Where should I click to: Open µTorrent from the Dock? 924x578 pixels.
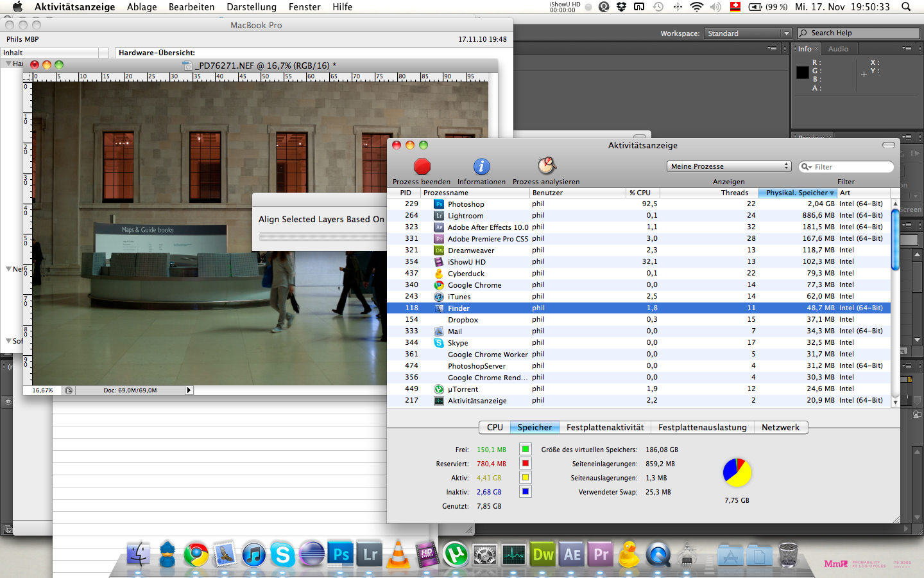click(x=456, y=554)
